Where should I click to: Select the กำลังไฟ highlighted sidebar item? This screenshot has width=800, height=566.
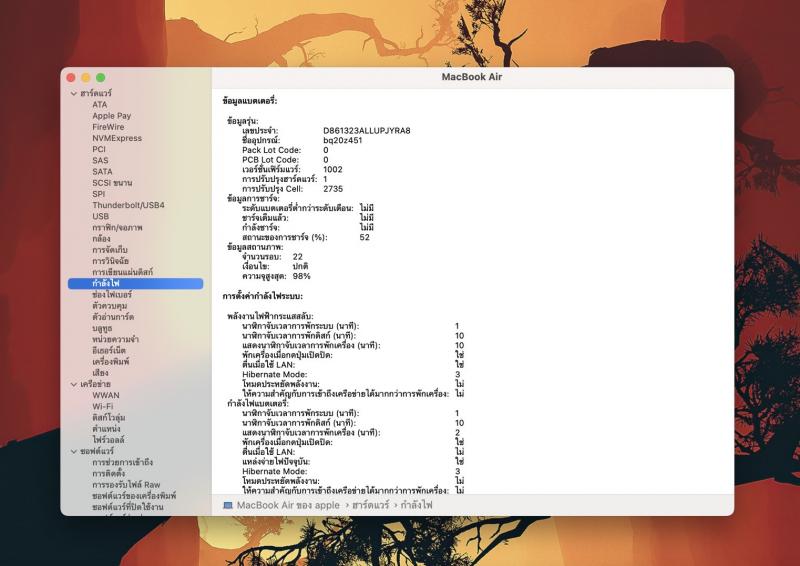[106, 283]
